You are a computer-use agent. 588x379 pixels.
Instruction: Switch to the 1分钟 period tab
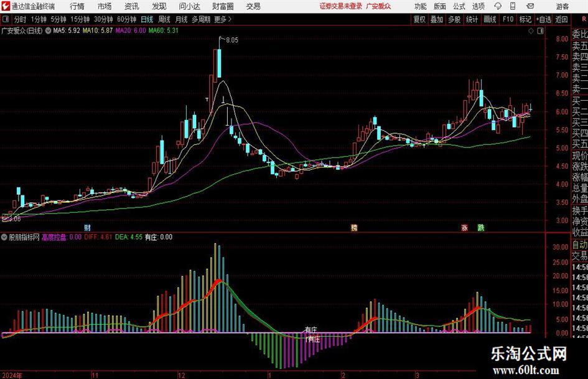pyautogui.click(x=39, y=19)
